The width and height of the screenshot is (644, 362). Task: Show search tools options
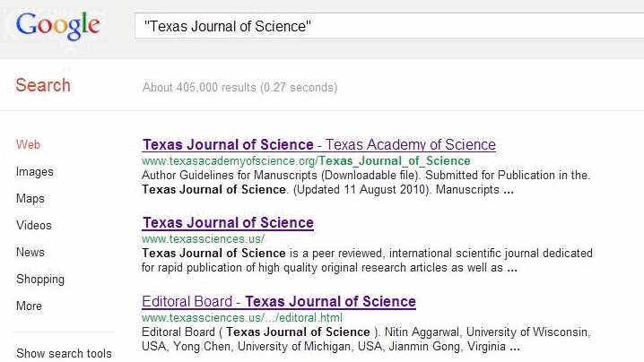(x=64, y=353)
